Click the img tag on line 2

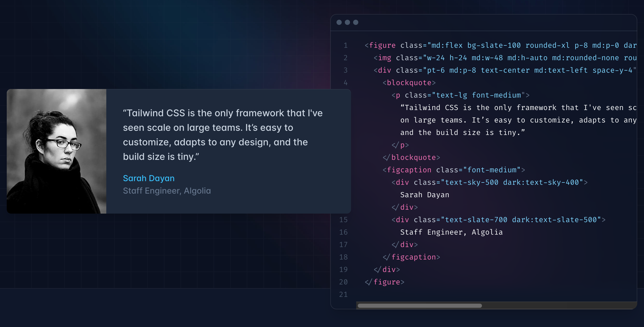point(384,58)
